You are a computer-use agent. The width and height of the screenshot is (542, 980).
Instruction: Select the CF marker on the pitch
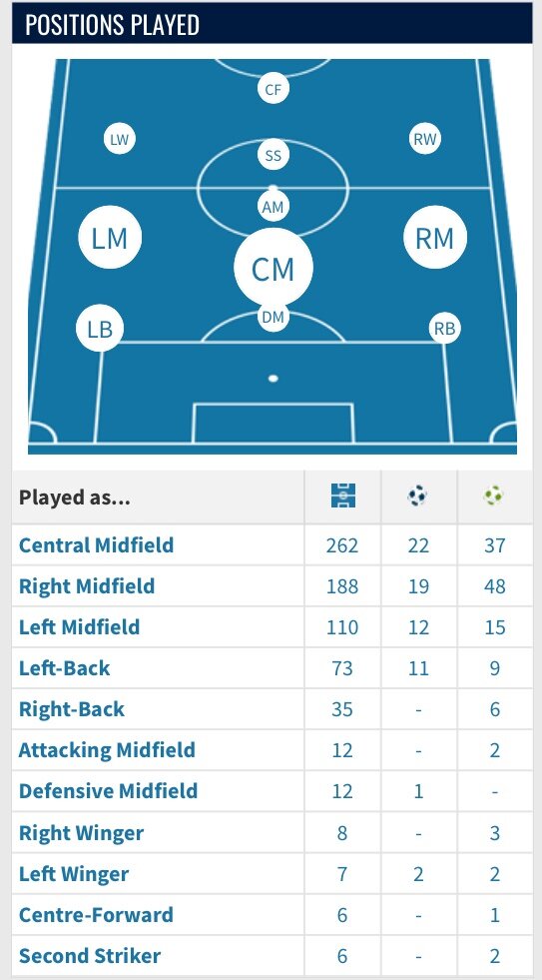[272, 89]
